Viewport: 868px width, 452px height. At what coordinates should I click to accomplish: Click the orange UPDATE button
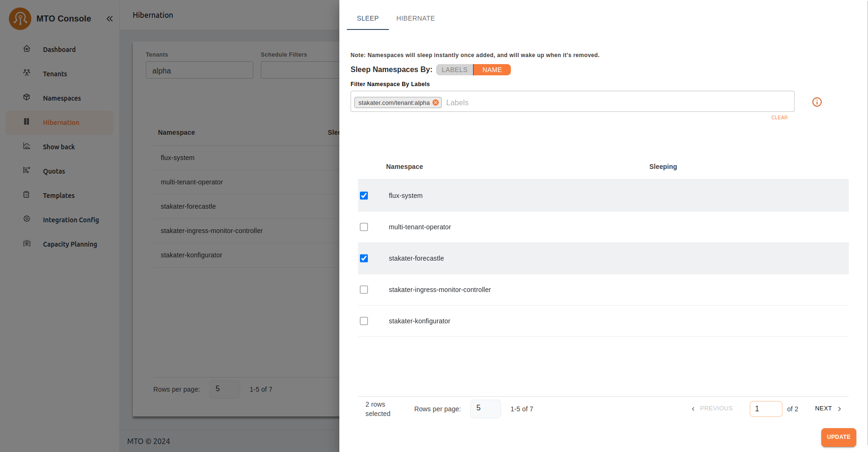pos(838,437)
